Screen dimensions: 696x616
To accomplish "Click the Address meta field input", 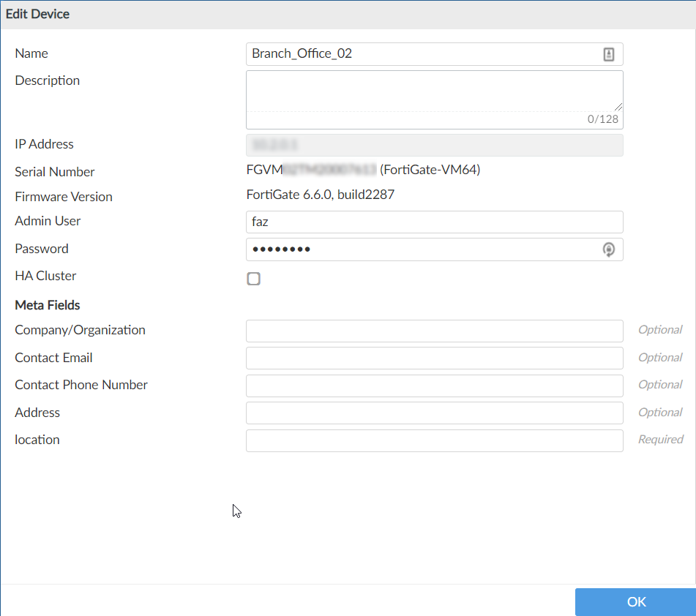I will click(434, 413).
